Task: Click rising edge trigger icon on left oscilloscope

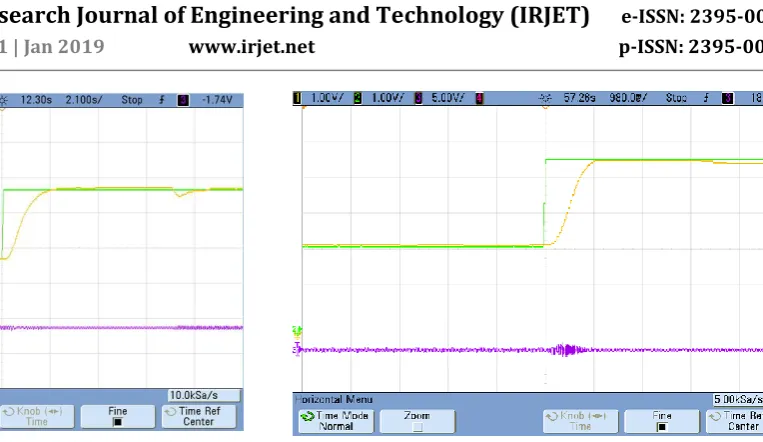Action: [162, 100]
